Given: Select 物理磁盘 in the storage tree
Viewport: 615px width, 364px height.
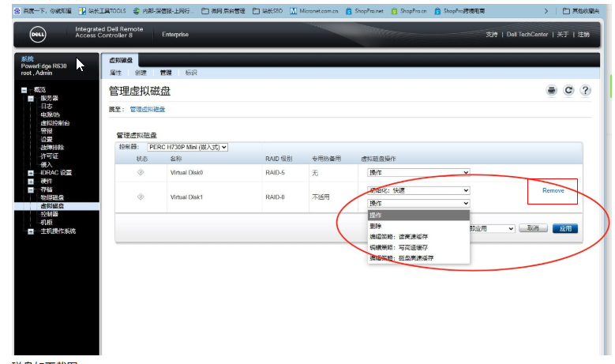Looking at the screenshot, I should click(52, 197).
